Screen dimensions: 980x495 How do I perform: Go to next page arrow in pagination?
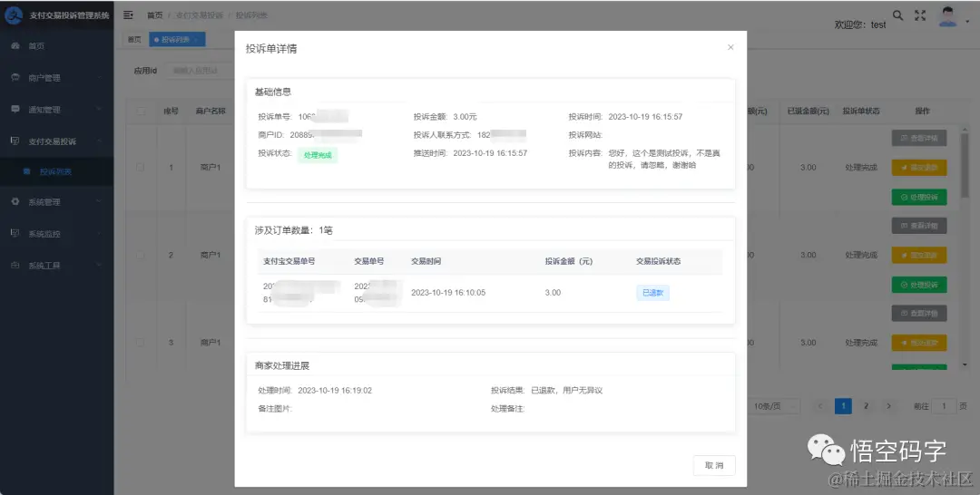tap(888, 406)
